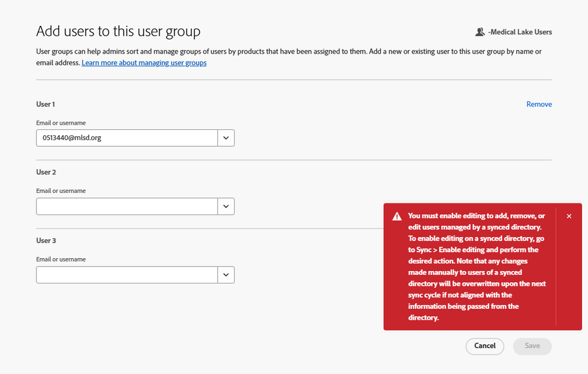Click the User 3 section label

click(x=46, y=241)
